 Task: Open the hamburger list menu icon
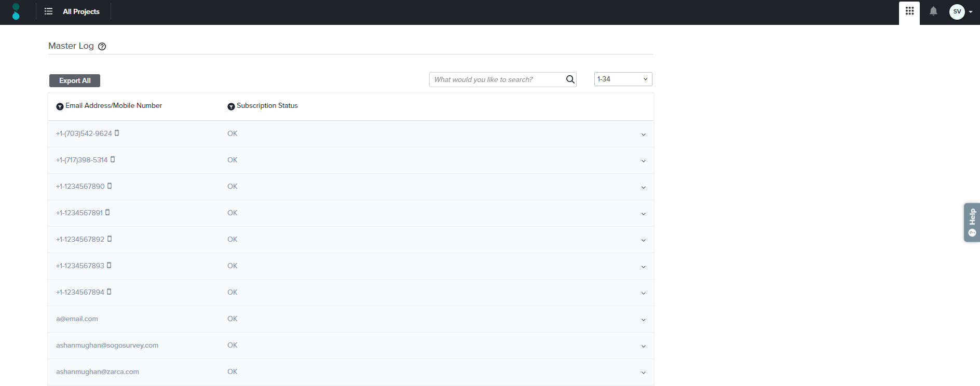tap(48, 11)
